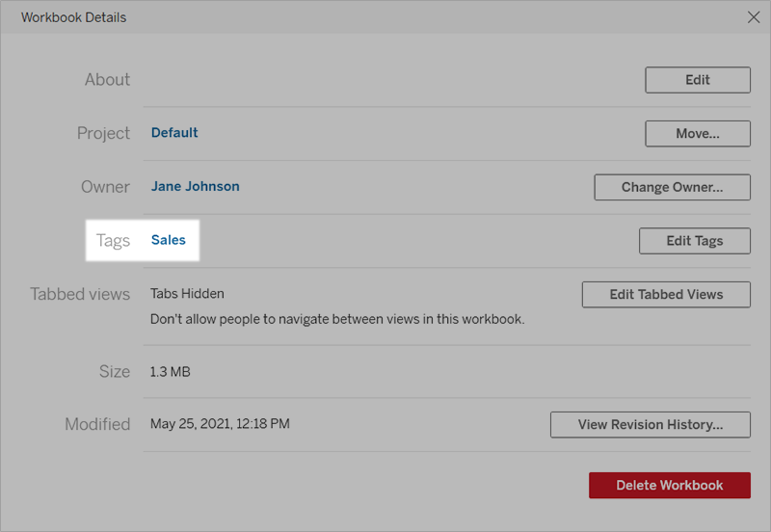The image size is (771, 532).
Task: Open View Revision History...
Action: coord(650,424)
